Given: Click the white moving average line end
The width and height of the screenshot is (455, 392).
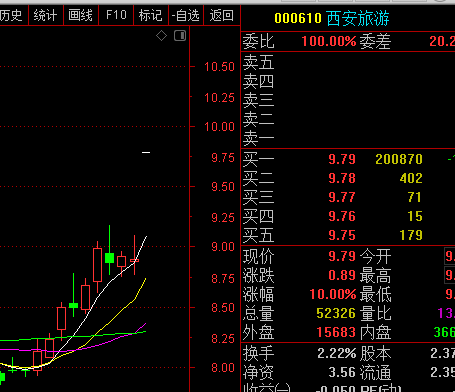Looking at the screenshot, I should [146, 237].
